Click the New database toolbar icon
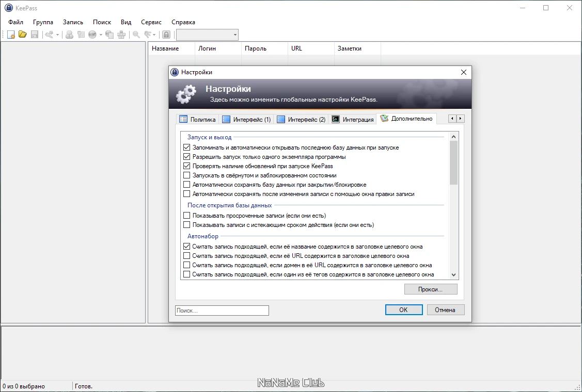Viewport: 582px width, 392px height. pos(11,35)
